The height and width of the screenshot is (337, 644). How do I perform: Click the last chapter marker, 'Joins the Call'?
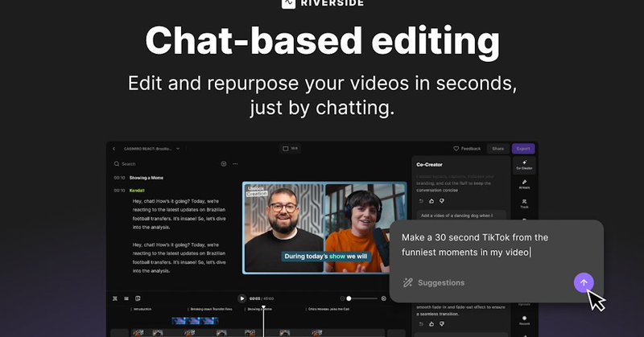328,309
